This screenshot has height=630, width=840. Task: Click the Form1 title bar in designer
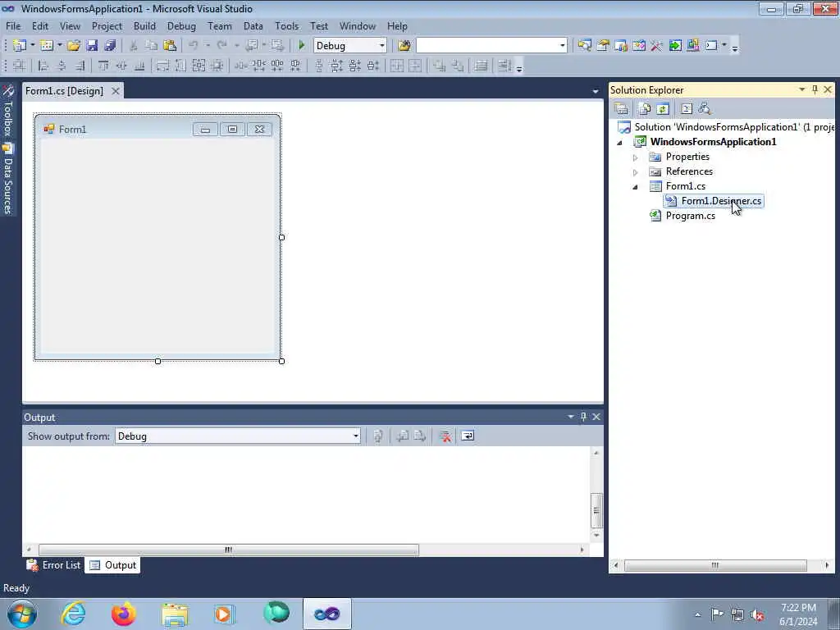(x=157, y=129)
